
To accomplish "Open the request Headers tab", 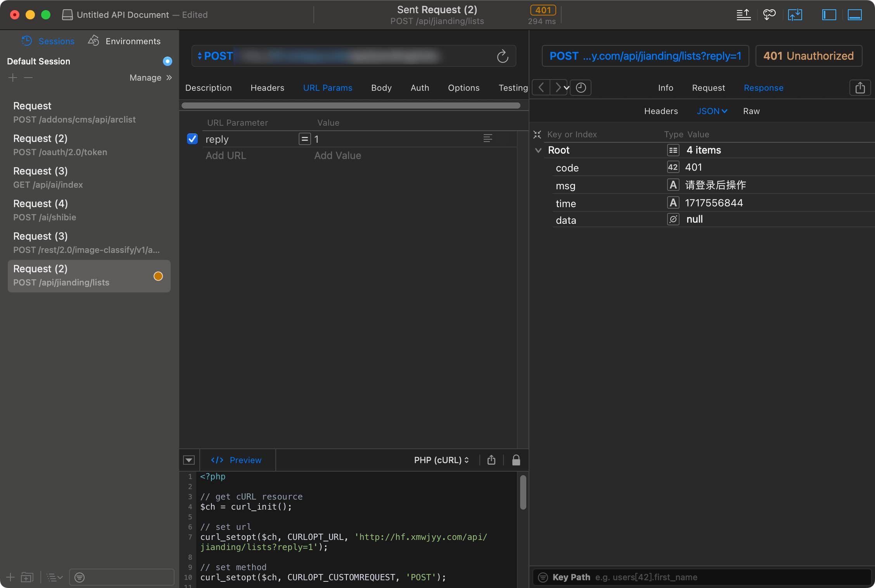I will pos(267,88).
